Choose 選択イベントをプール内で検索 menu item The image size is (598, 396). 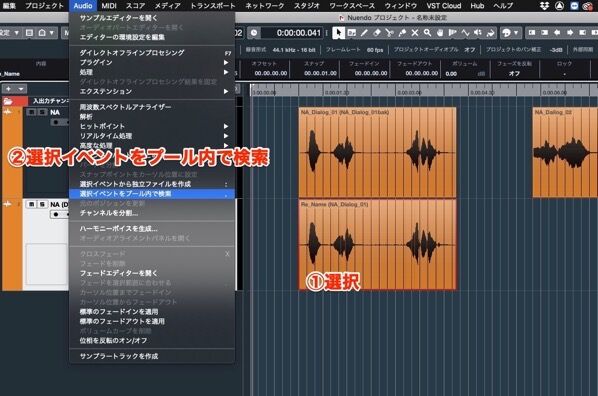tap(152, 194)
